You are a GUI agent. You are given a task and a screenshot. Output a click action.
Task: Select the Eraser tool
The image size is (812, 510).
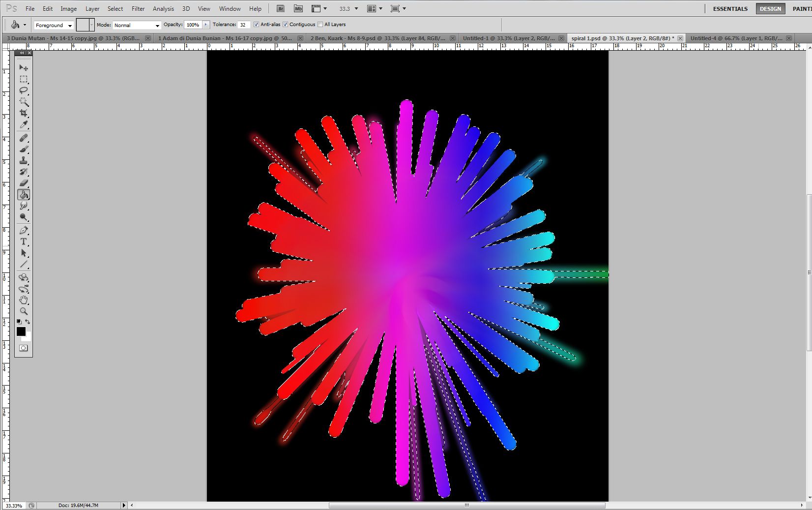(23, 183)
